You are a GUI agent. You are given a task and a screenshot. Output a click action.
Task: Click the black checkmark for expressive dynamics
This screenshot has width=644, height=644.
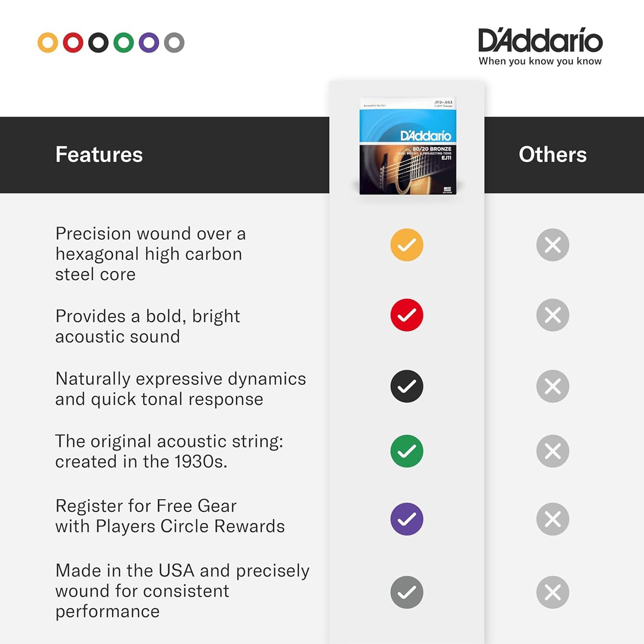[406, 386]
